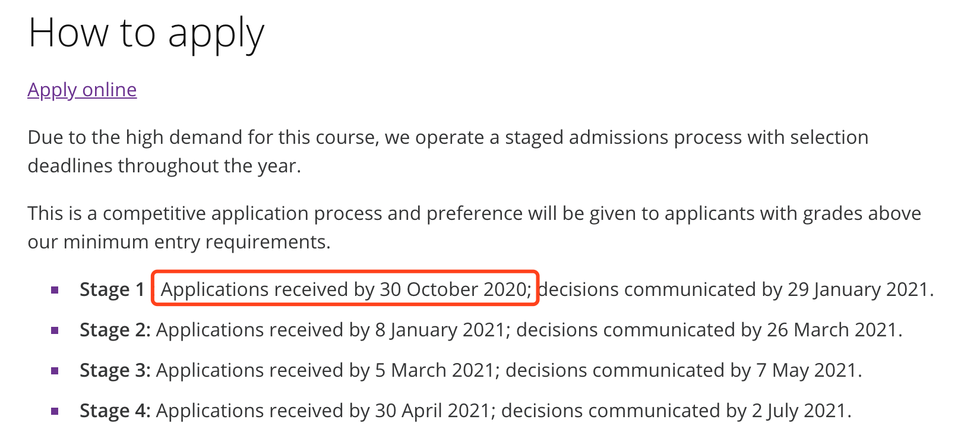The image size is (980, 435).
Task: Click the 7 May 2021 decision text
Action: tap(806, 370)
